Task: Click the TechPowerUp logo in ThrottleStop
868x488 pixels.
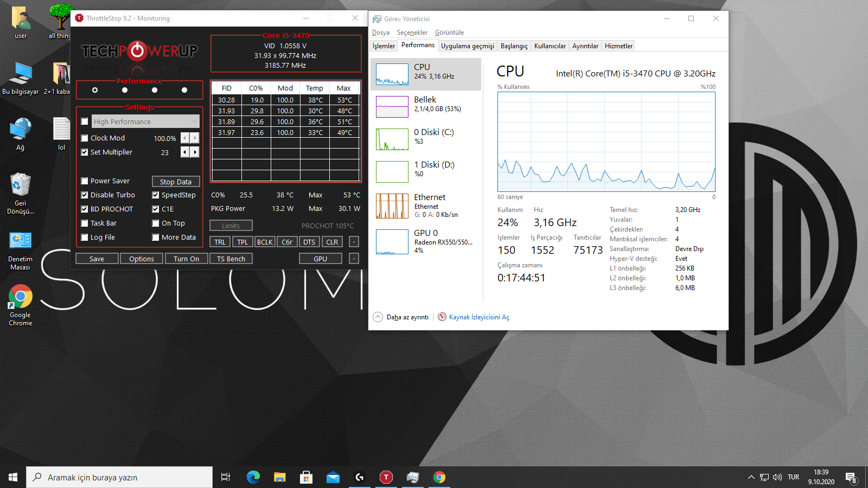Action: click(x=139, y=51)
